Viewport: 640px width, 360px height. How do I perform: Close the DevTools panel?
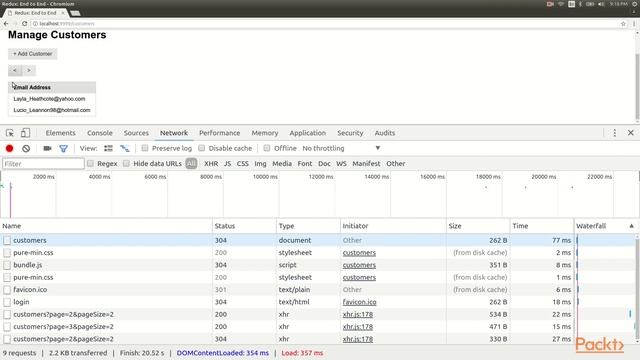click(x=631, y=133)
